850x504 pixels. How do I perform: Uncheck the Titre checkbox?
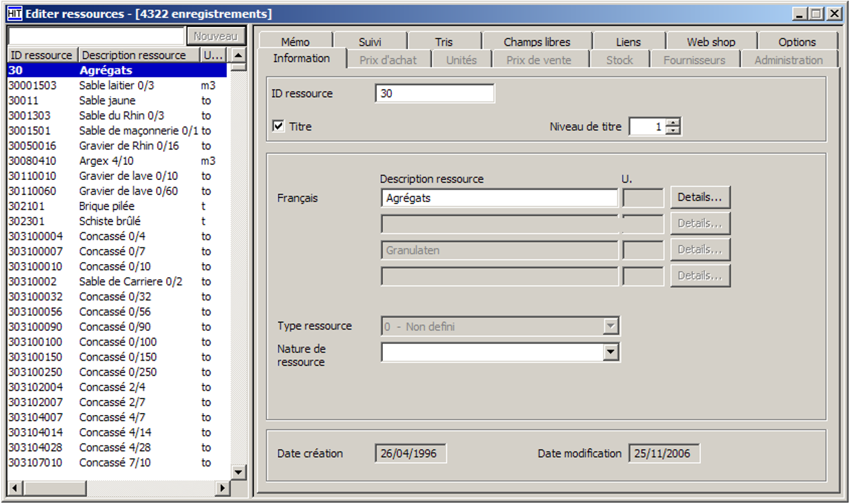pos(279,127)
